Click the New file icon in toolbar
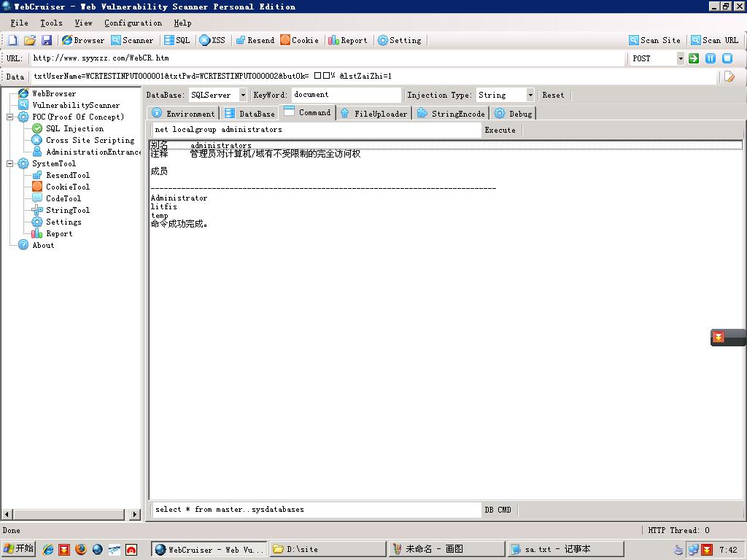Viewport: 747px width, 560px height. (x=13, y=41)
